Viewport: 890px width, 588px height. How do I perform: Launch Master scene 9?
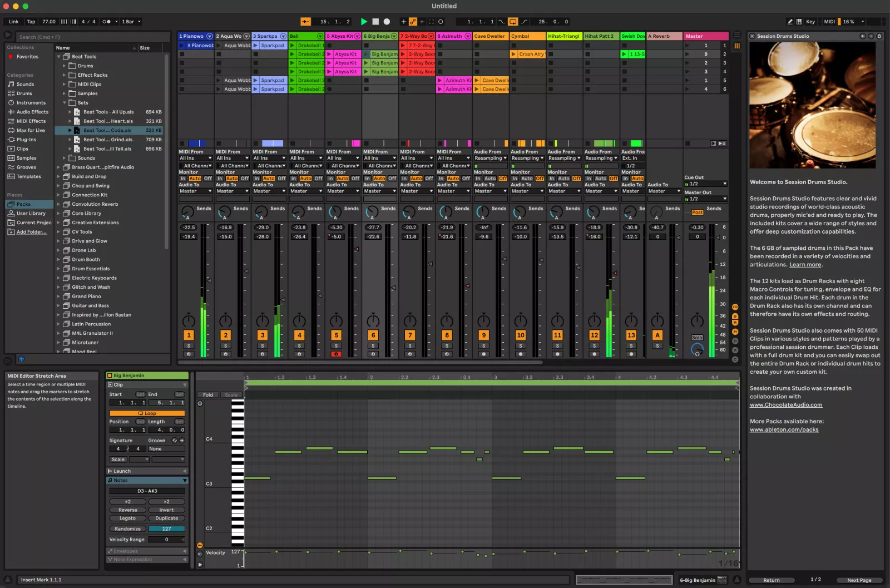[688, 55]
